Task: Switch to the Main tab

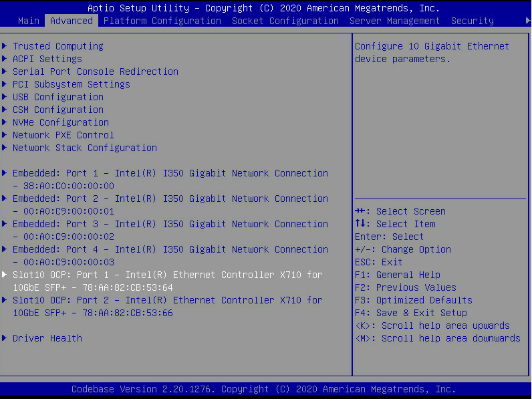Action: click(x=29, y=21)
